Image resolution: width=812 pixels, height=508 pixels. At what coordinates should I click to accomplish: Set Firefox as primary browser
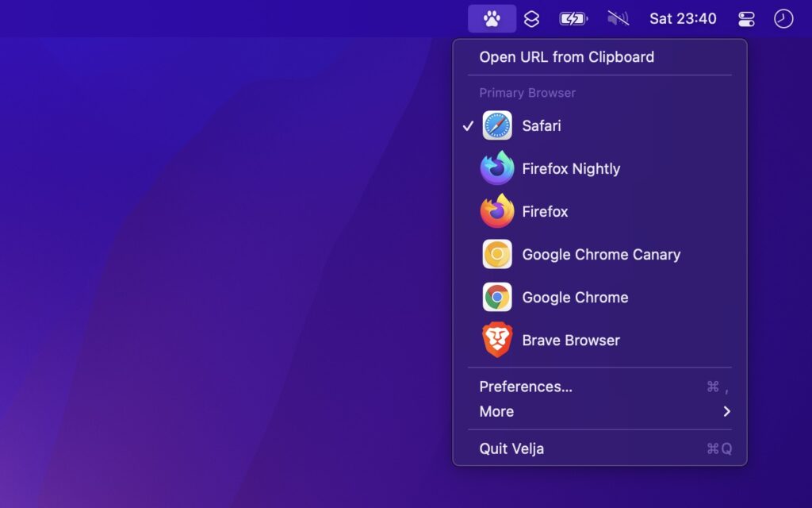599,211
